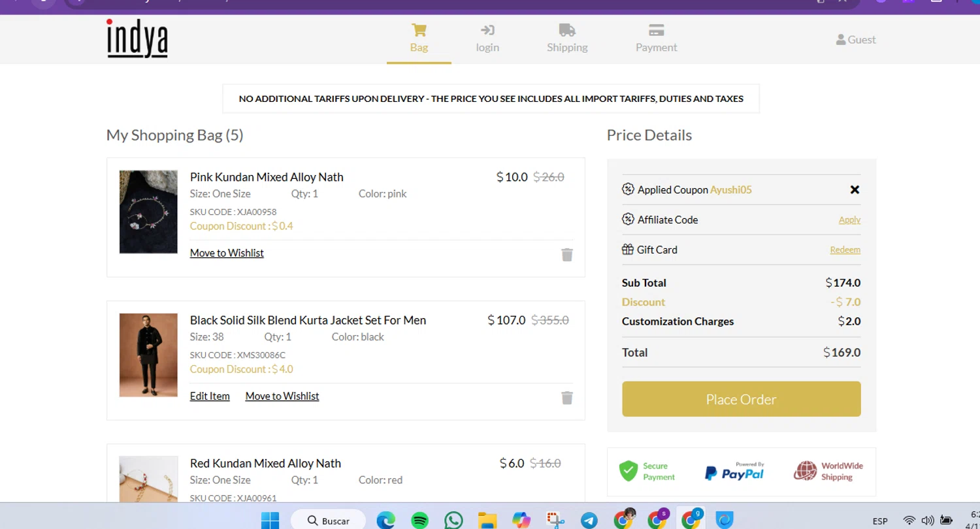Screen dimensions: 980x529
Task: Edit Item for Black Kurta Jacket Set
Action: (210, 396)
